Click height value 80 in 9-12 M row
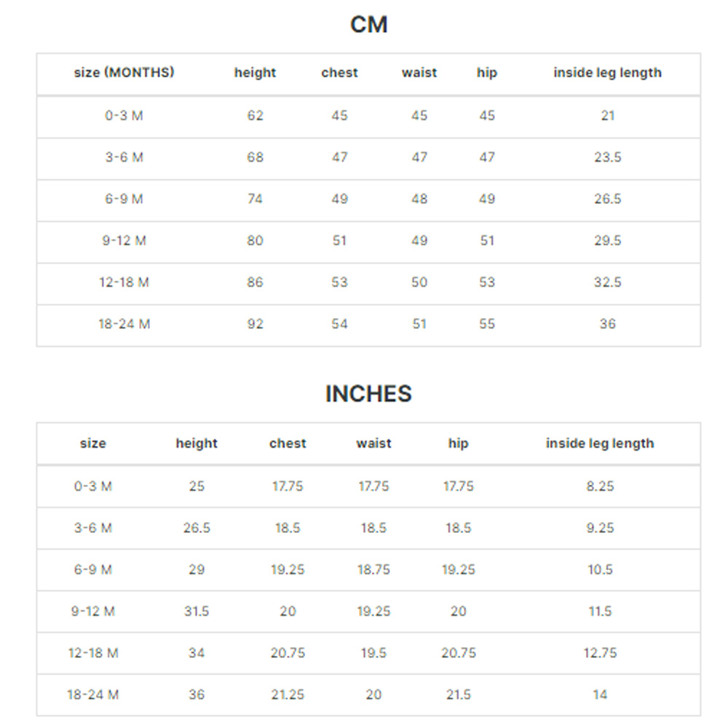Image resolution: width=728 pixels, height=728 pixels. [255, 240]
